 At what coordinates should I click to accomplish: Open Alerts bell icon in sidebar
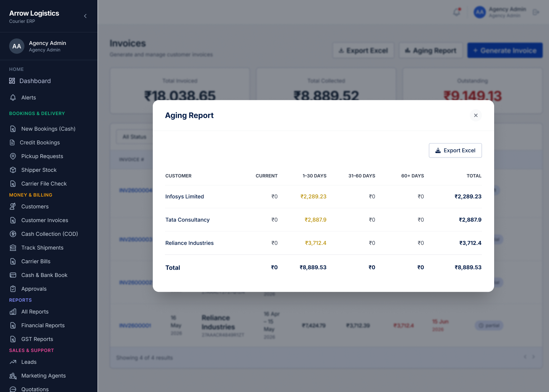pyautogui.click(x=13, y=98)
